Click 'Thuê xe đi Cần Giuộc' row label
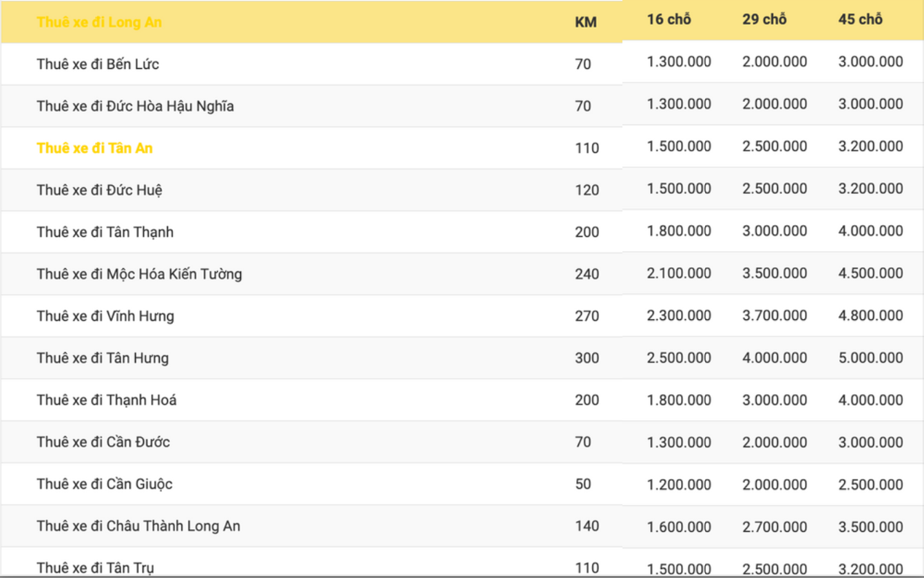 (x=105, y=484)
